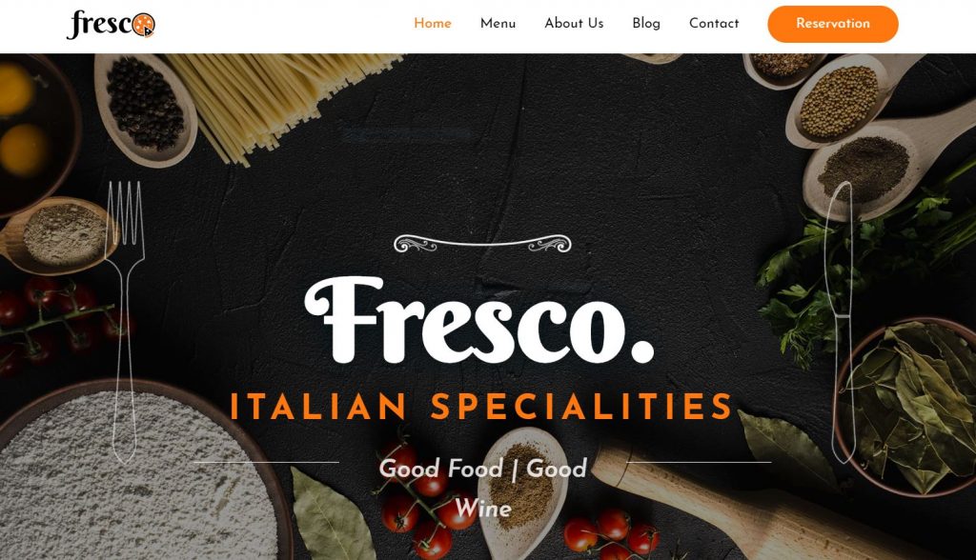Open the Contact page

pyautogui.click(x=714, y=24)
